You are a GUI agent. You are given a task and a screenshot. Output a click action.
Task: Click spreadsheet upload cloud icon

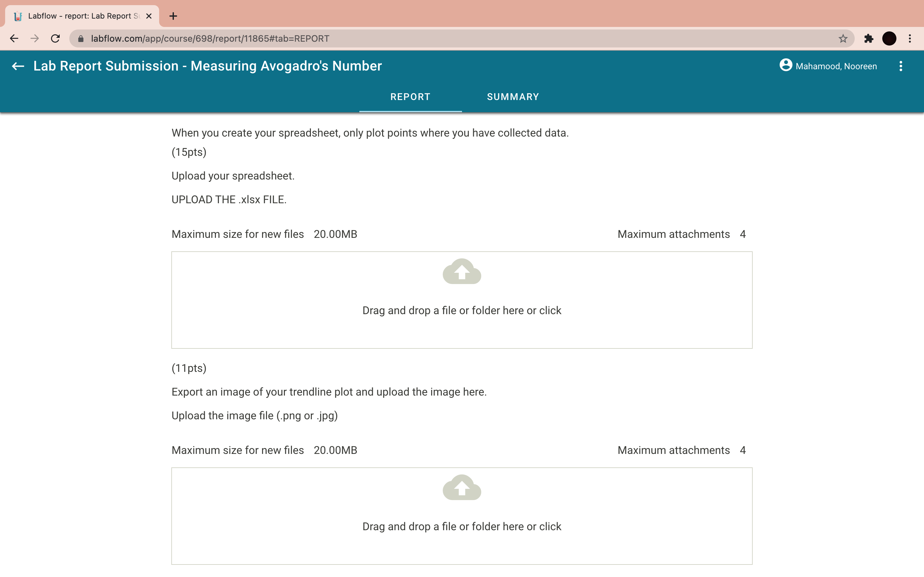462,271
